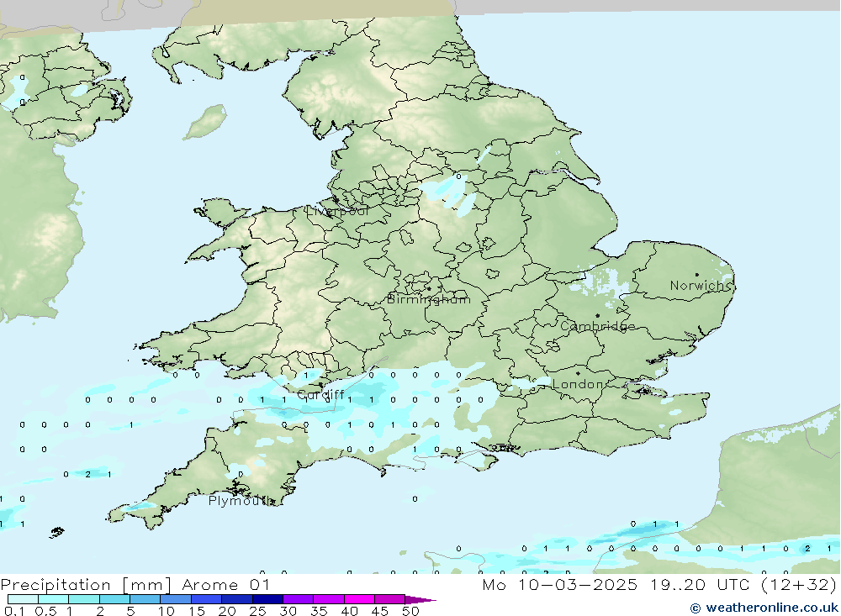Click the legend value label '50'
Image resolution: width=841 pixels, height=616 pixels.
click(410, 611)
